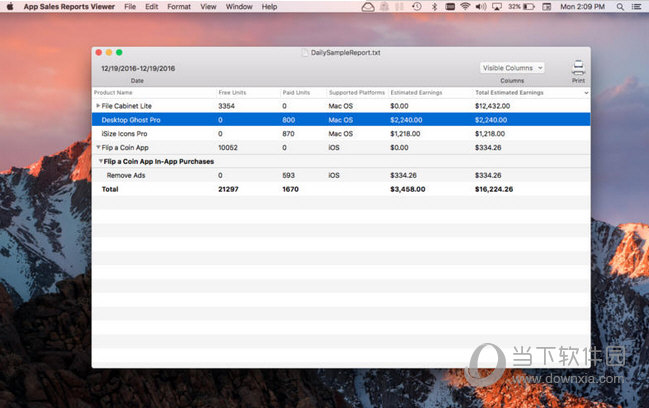Viewport: 649px width, 408px height.
Task: Click the date range 12/19/2016-12/19/2016
Action: pyautogui.click(x=138, y=68)
